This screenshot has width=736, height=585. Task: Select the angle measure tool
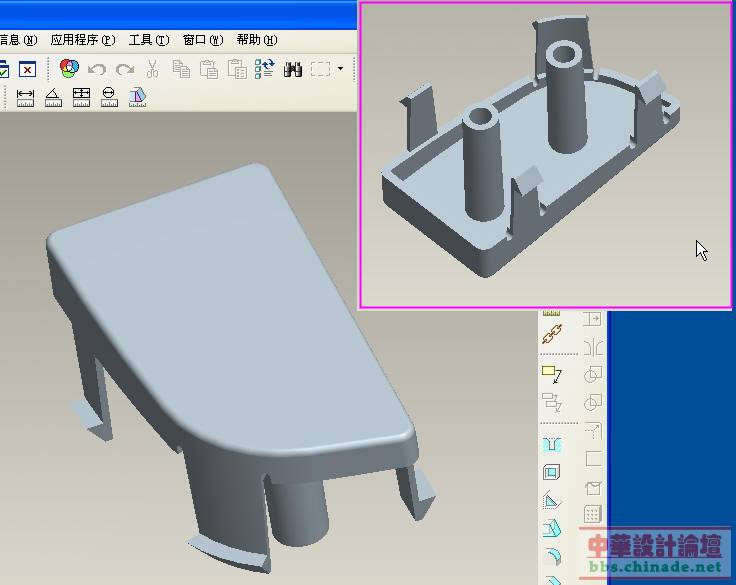coord(53,97)
